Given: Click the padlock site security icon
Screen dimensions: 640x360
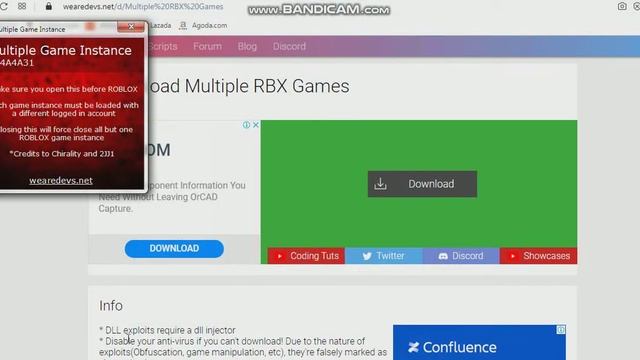Looking at the screenshot, I should 49,6.
